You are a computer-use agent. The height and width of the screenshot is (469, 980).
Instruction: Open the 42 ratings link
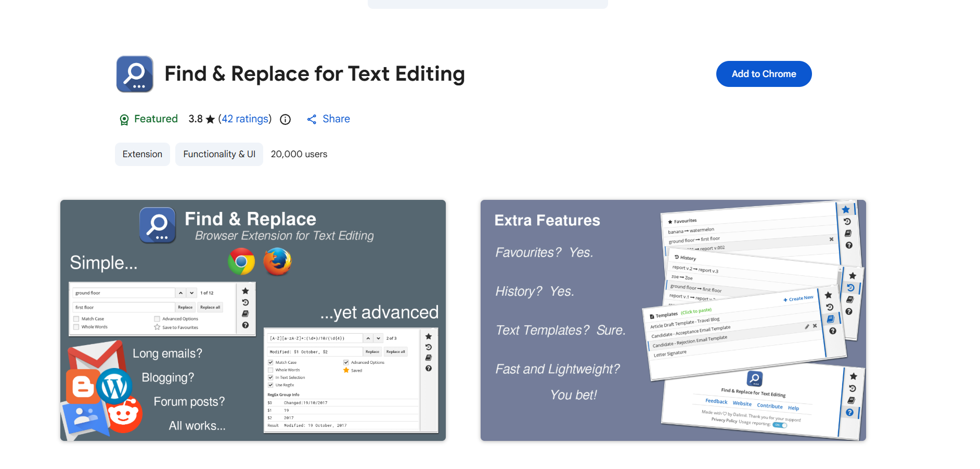244,119
